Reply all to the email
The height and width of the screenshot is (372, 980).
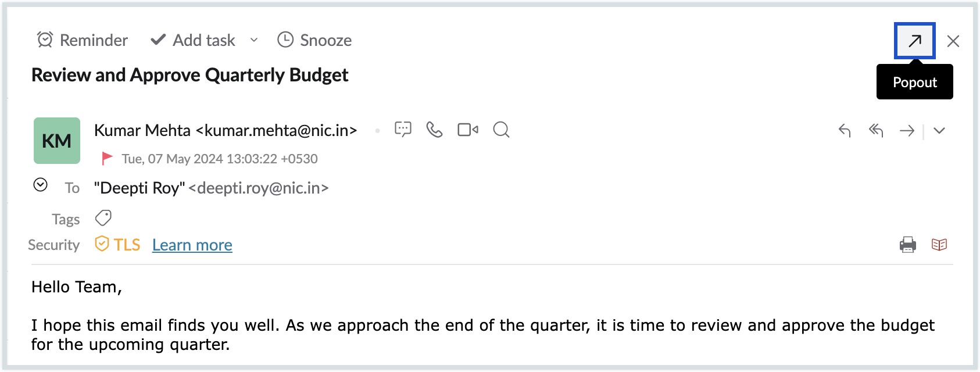point(876,131)
